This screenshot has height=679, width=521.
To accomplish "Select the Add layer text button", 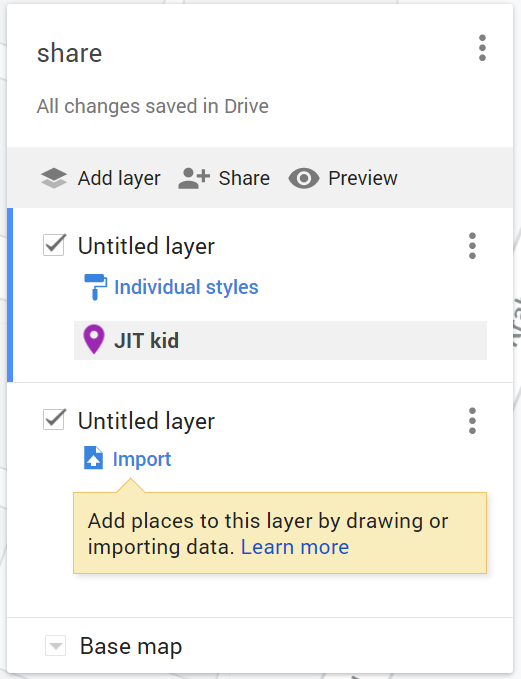I will pos(119,178).
